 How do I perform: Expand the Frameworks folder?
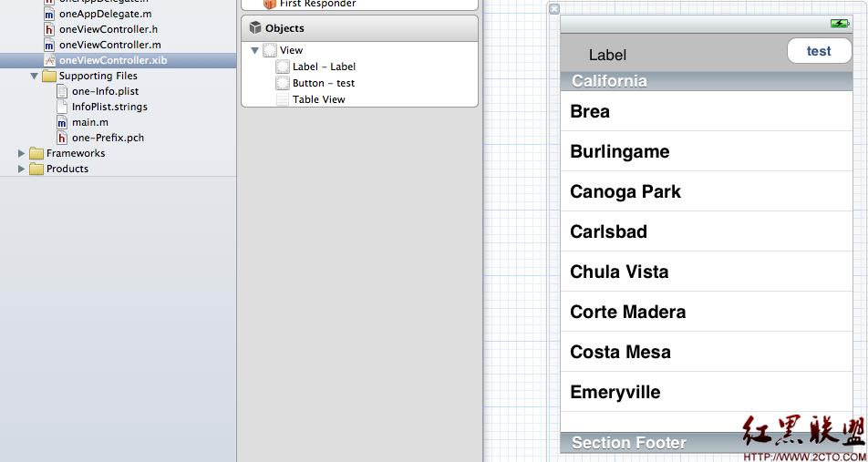22,153
